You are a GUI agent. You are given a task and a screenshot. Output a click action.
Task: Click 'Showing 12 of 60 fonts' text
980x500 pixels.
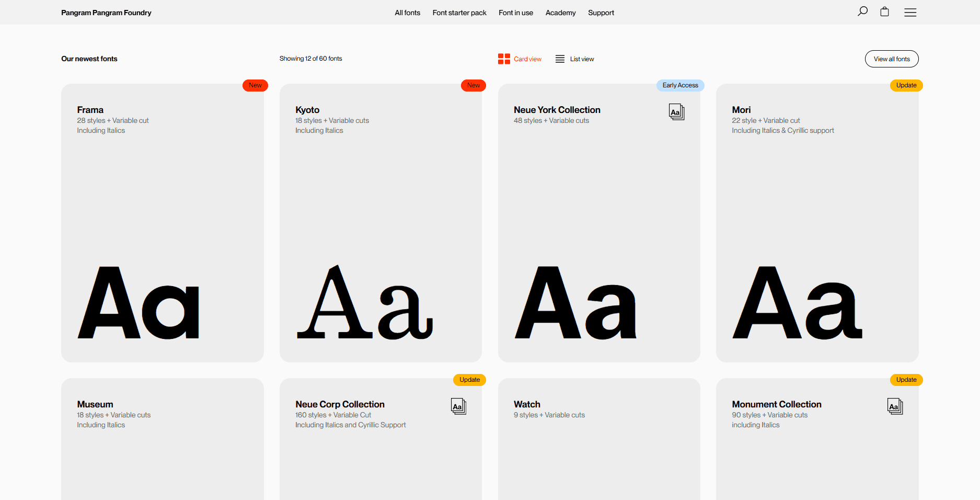(x=310, y=59)
